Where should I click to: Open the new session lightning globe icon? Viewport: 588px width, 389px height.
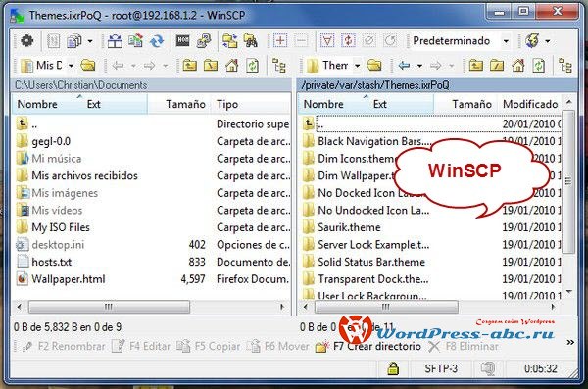pos(532,40)
